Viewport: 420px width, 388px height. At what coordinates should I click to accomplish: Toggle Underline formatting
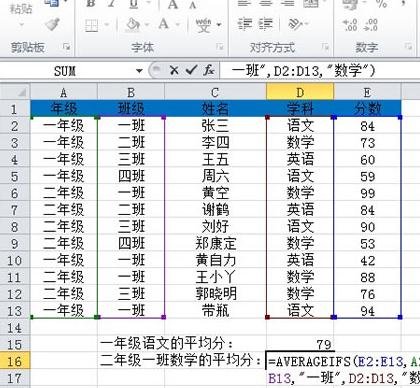[x=133, y=4]
